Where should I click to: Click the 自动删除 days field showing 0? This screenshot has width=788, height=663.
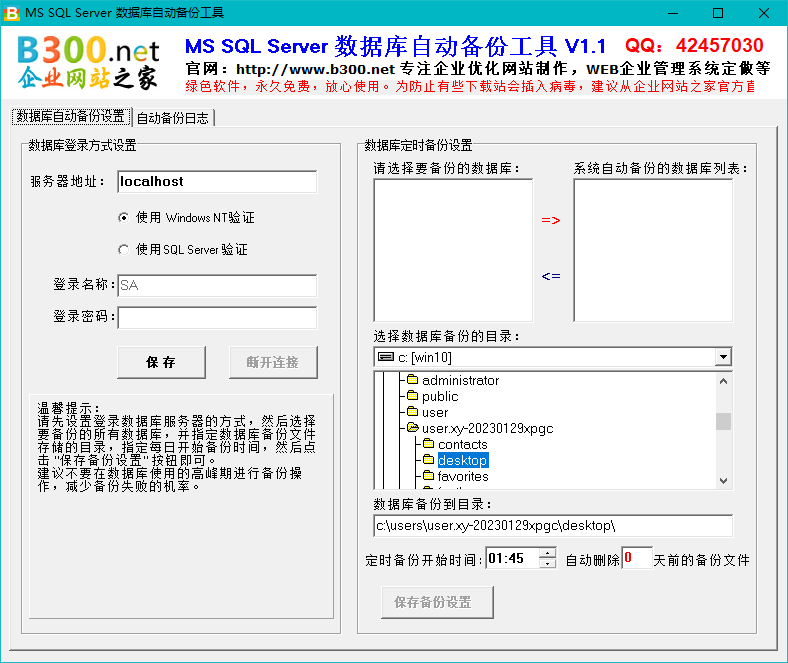(637, 558)
